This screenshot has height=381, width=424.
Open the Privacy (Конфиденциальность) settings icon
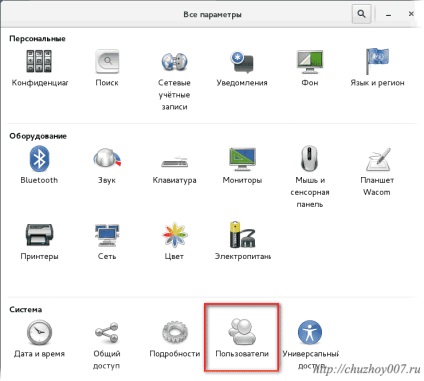pos(39,68)
